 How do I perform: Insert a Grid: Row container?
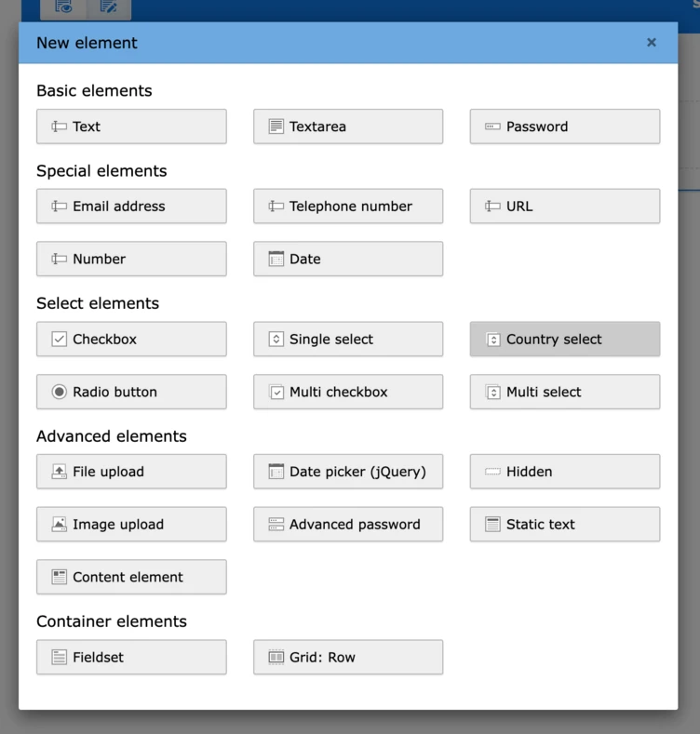[x=348, y=657]
